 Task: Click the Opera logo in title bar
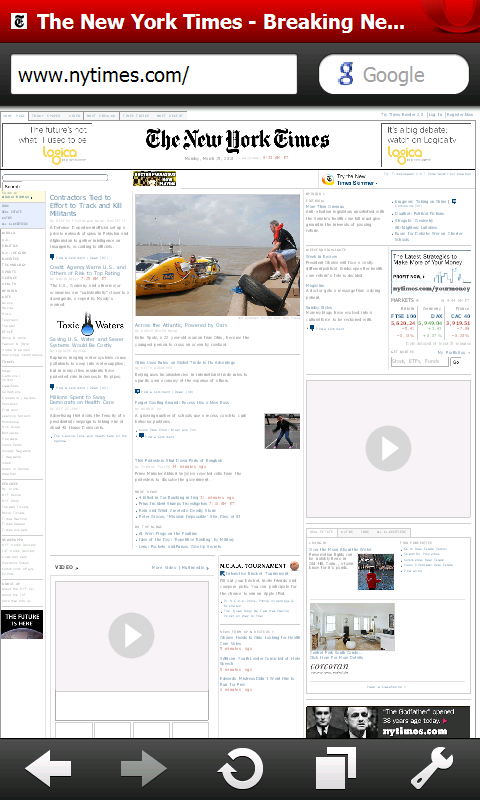coord(451,15)
